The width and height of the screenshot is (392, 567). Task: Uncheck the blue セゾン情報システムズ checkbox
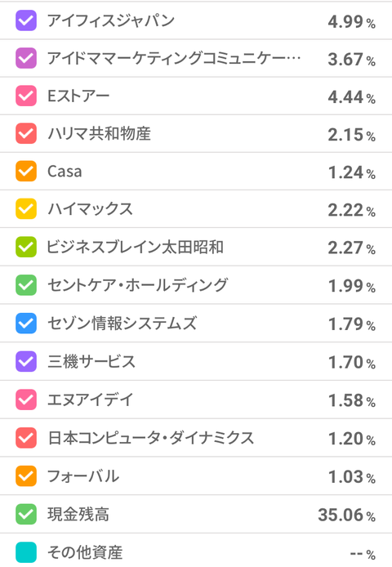tap(26, 323)
